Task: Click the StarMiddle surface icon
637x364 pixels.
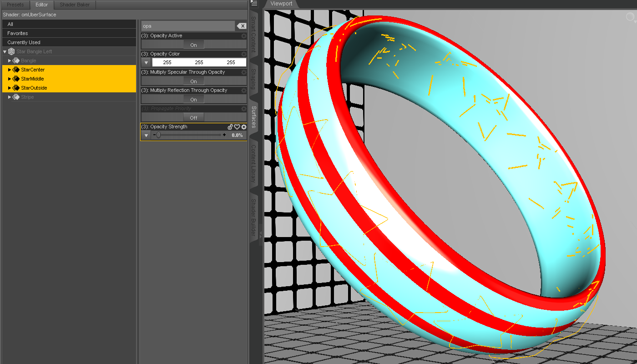Action: pyautogui.click(x=16, y=79)
